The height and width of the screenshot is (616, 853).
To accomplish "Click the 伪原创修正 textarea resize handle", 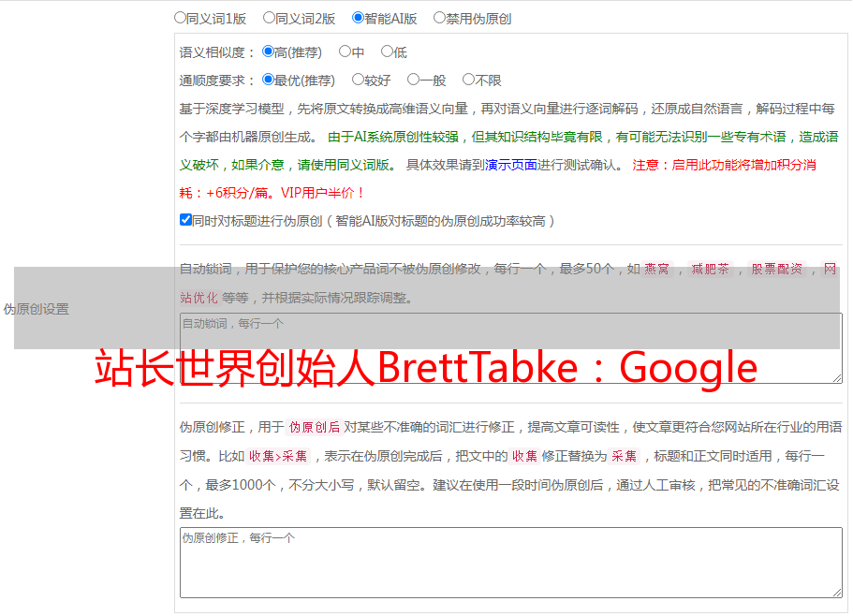I will (x=837, y=593).
